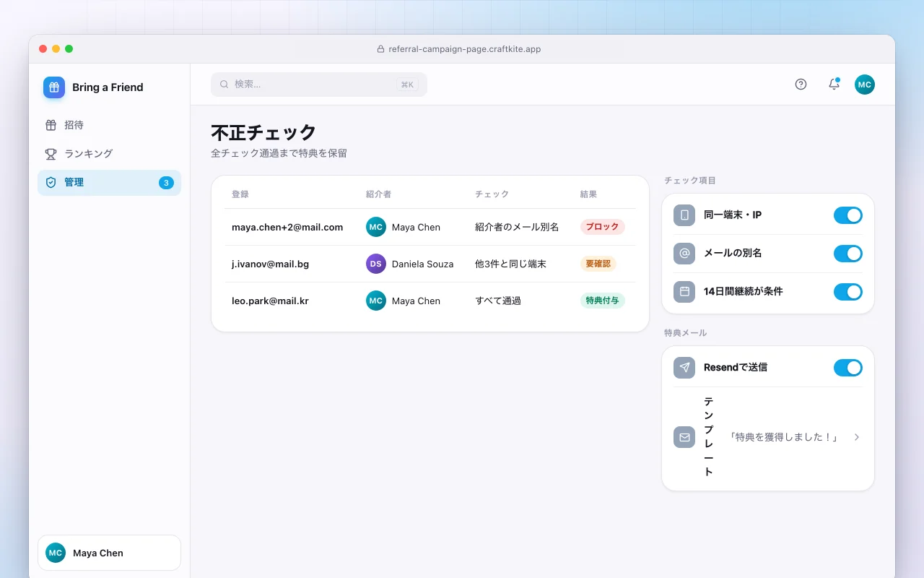Click the ランキング trophy icon
The image size is (924, 578).
[x=51, y=154]
